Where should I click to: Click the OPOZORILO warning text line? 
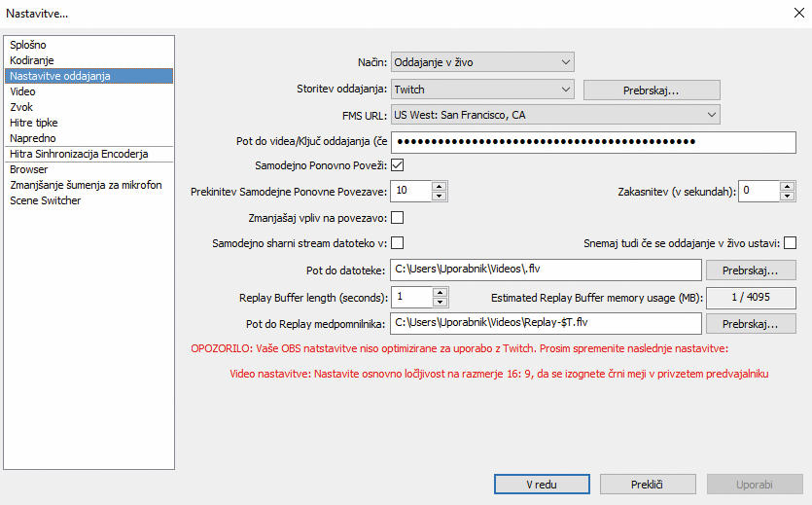click(x=459, y=348)
